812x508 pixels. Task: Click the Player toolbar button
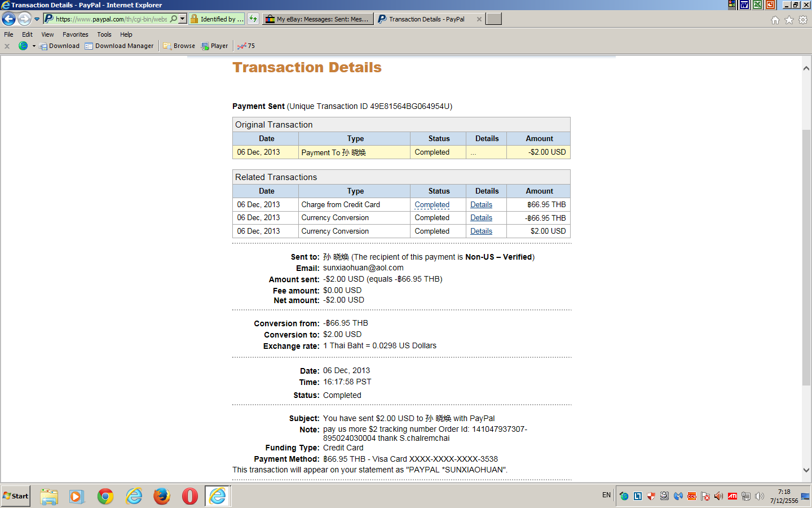coord(214,46)
